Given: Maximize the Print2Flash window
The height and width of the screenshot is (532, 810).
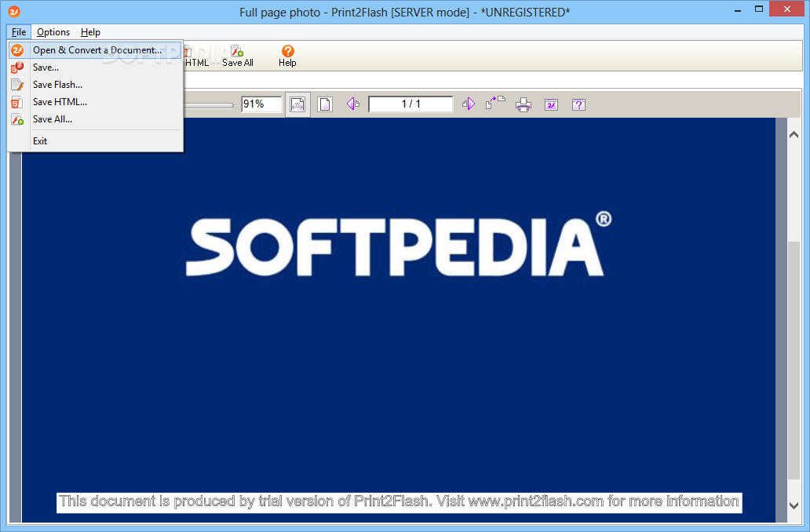Looking at the screenshot, I should click(759, 9).
